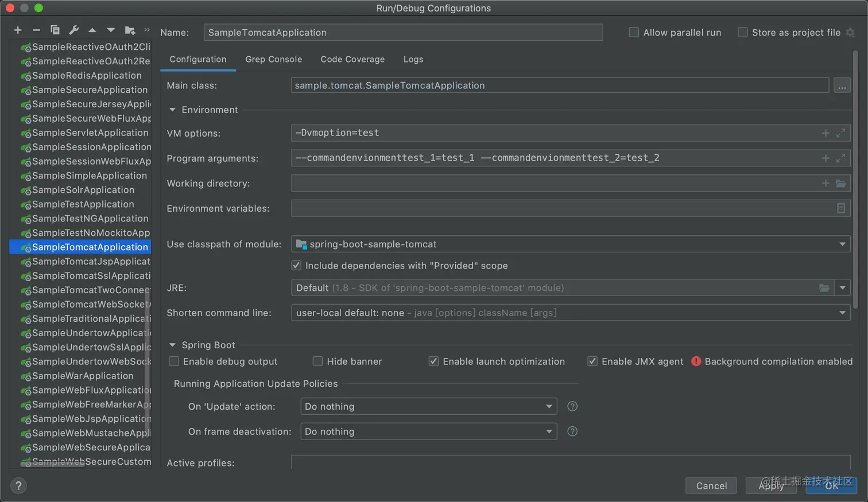Switch to the Grep Console tab
This screenshot has width=868, height=502.
click(274, 60)
